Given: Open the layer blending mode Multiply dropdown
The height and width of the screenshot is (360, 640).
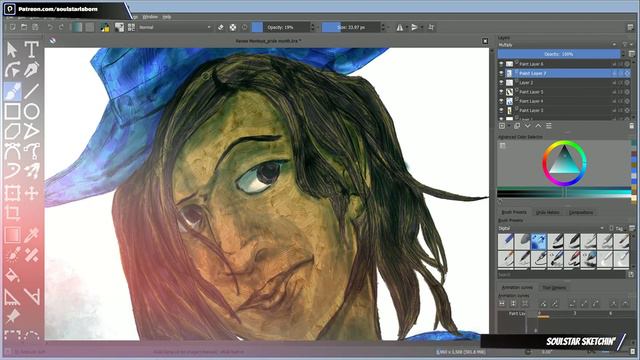Looking at the screenshot, I should click(x=558, y=44).
